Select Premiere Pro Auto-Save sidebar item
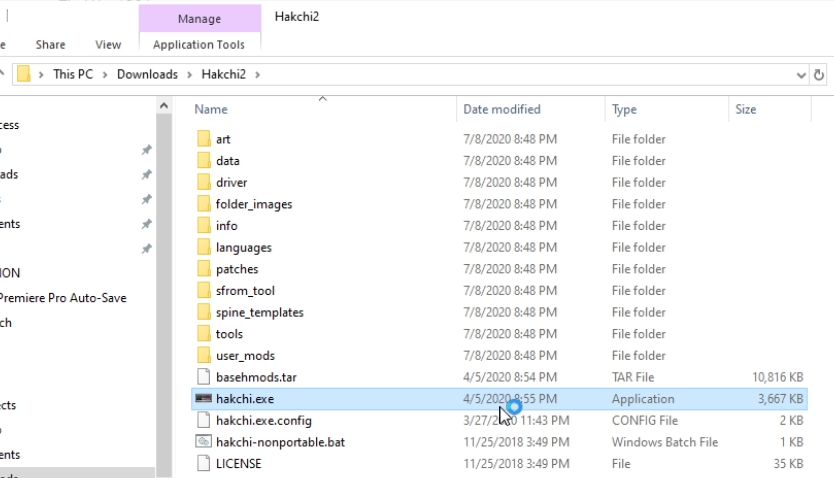 63,298
